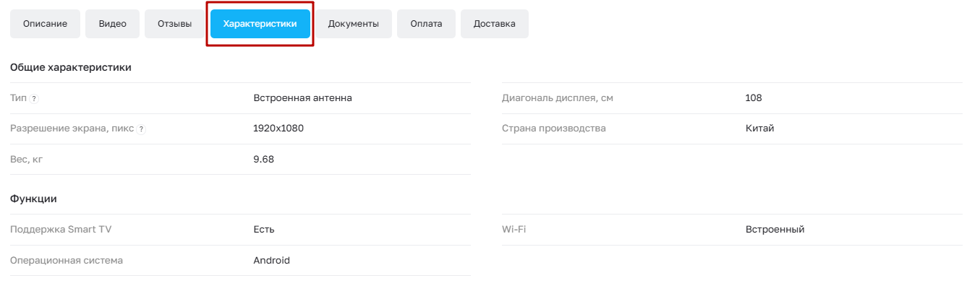Open the Документы tab
Viewport: 980px width, 286px height.
pos(353,24)
